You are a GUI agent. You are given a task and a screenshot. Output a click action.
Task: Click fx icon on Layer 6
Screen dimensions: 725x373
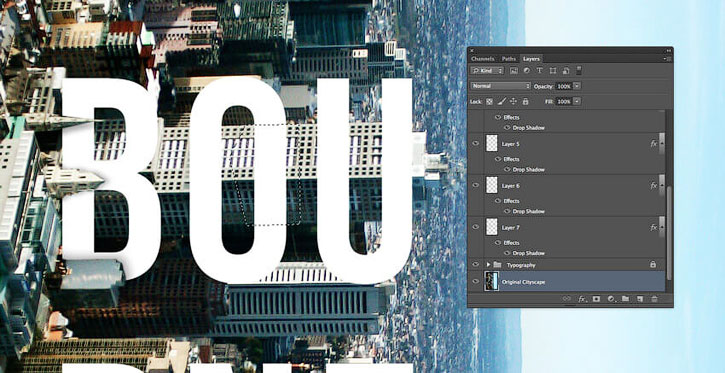tap(653, 186)
